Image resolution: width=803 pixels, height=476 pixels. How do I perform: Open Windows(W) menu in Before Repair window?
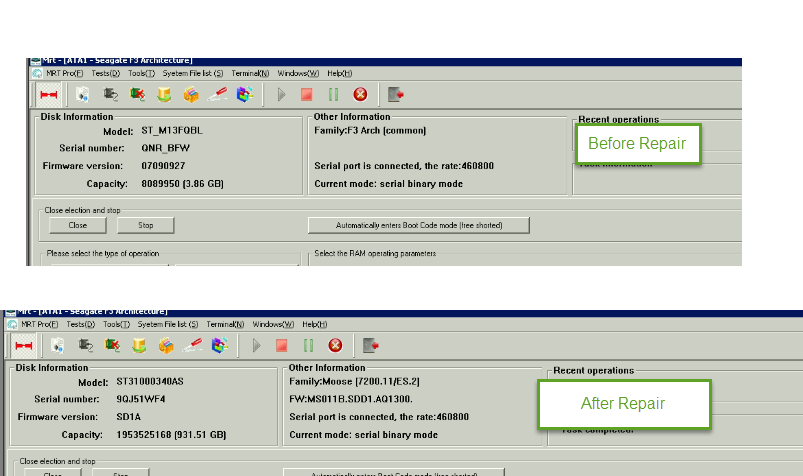(x=298, y=73)
